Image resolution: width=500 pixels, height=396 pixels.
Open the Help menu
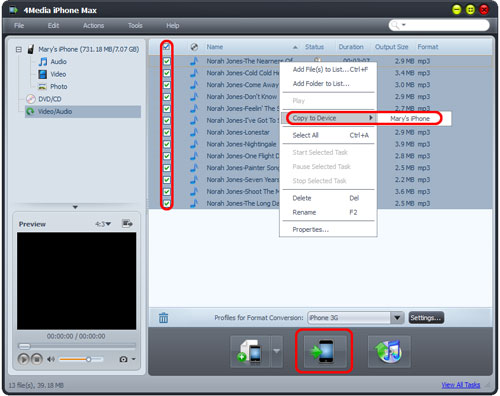(173, 26)
